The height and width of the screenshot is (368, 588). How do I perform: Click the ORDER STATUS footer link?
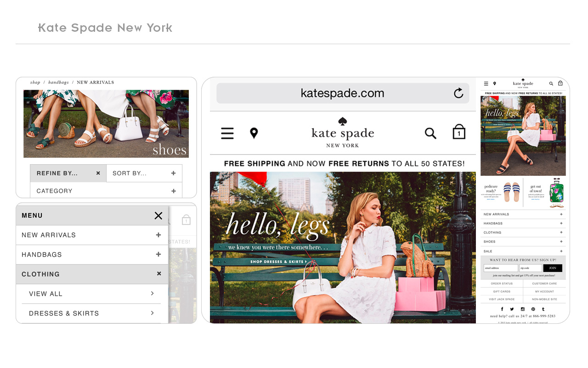coord(502,284)
